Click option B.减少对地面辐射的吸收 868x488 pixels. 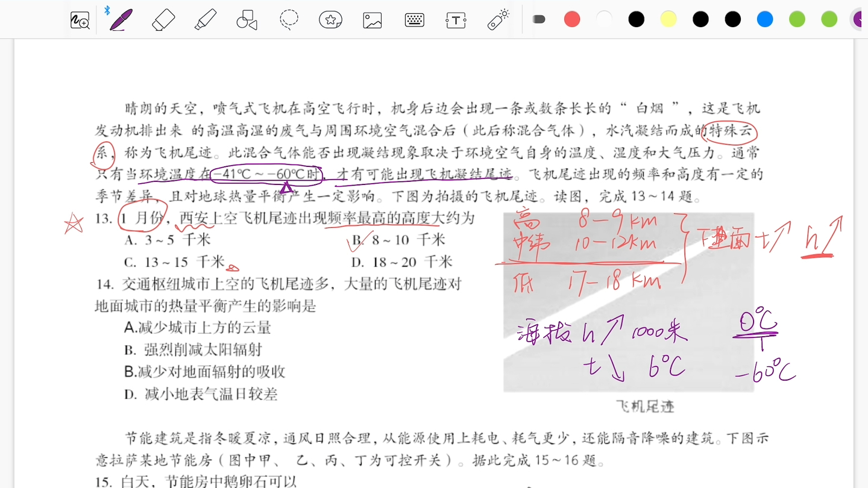point(204,372)
